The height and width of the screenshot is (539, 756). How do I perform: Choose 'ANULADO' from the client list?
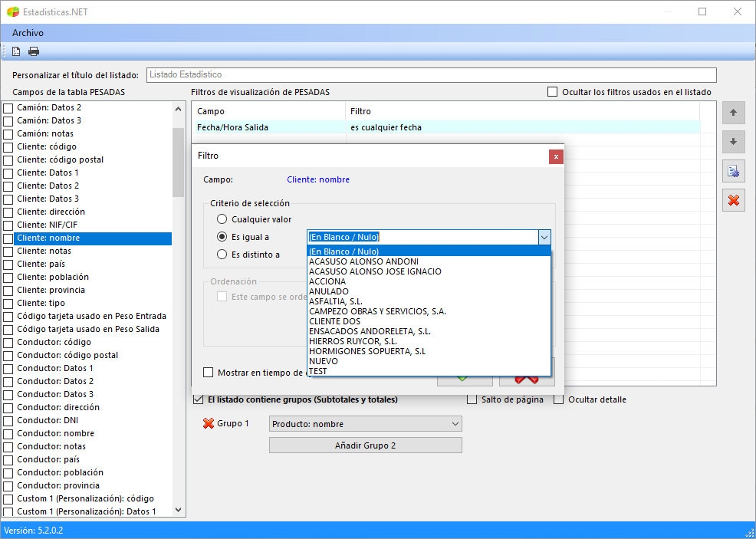pyautogui.click(x=429, y=291)
